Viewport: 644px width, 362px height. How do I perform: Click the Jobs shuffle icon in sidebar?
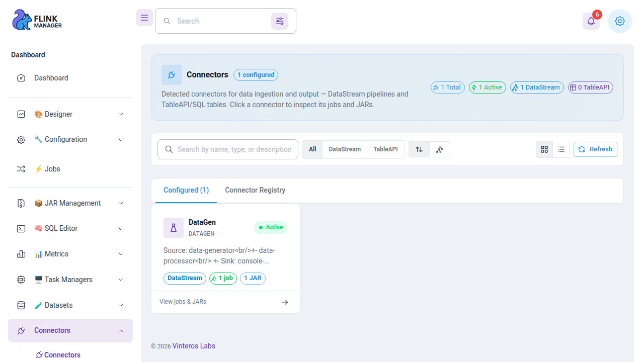tap(21, 169)
